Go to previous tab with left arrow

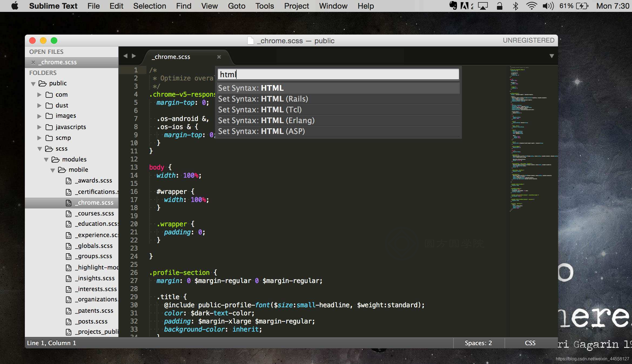coord(125,56)
